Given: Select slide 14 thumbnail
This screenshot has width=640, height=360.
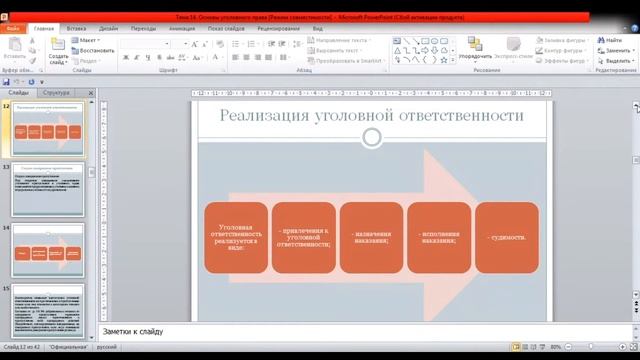Looking at the screenshot, I should tap(48, 250).
